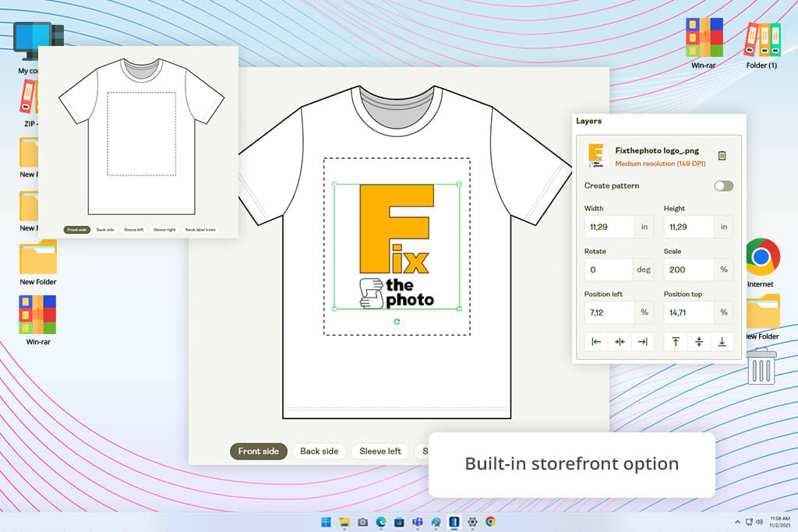
Task: Select Back side in small preview window
Action: click(105, 230)
